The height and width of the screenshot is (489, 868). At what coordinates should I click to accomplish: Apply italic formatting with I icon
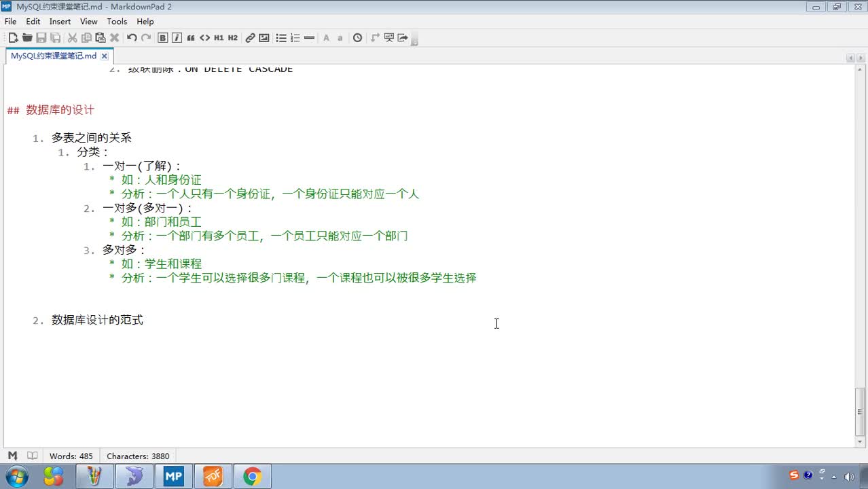pos(177,38)
